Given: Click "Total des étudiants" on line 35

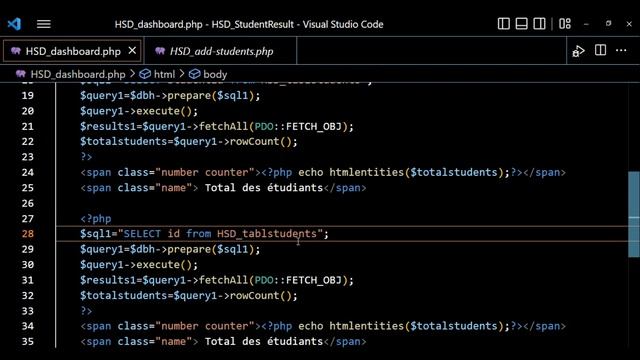Looking at the screenshot, I should [x=264, y=342].
